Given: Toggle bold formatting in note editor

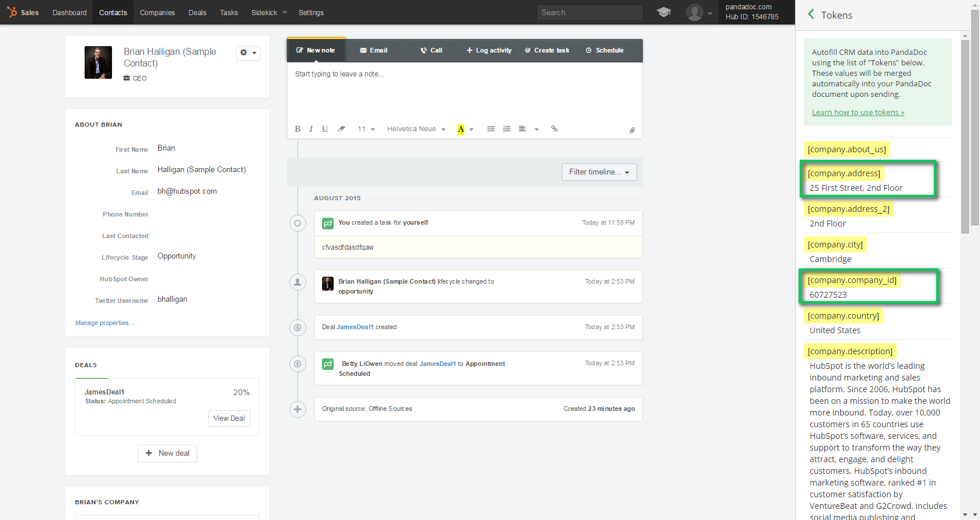Looking at the screenshot, I should pyautogui.click(x=297, y=129).
